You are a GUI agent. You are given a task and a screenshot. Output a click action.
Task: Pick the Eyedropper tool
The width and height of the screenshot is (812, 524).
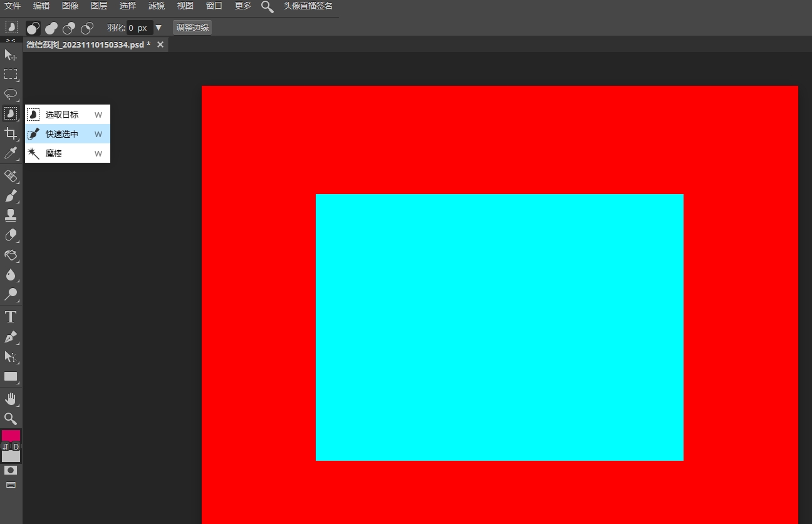pos(10,153)
